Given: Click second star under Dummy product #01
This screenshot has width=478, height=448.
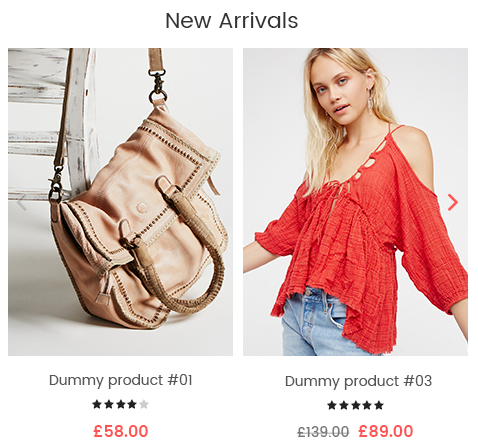Looking at the screenshot, I should click(109, 404).
